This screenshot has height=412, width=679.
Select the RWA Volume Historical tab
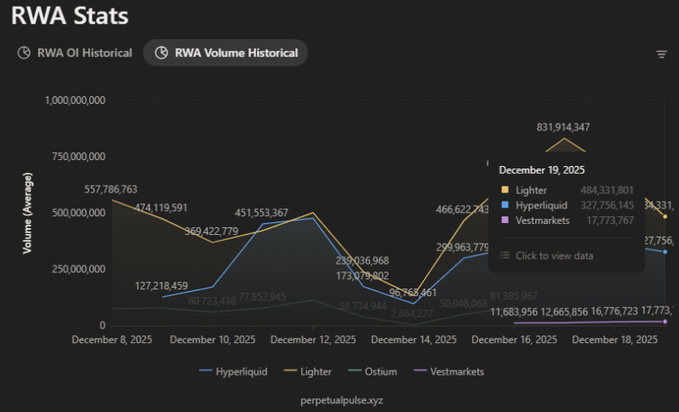click(x=235, y=53)
